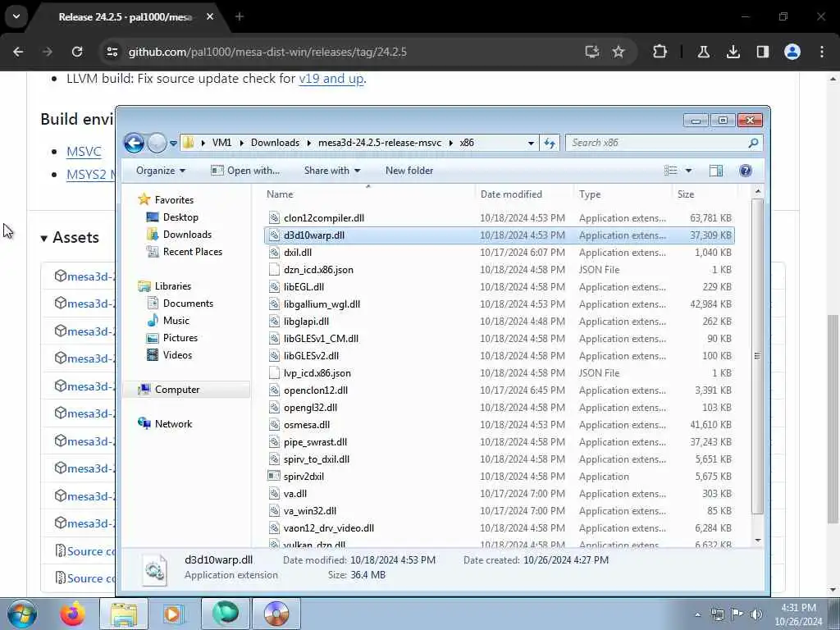Click the Explorer help icon

coord(745,171)
